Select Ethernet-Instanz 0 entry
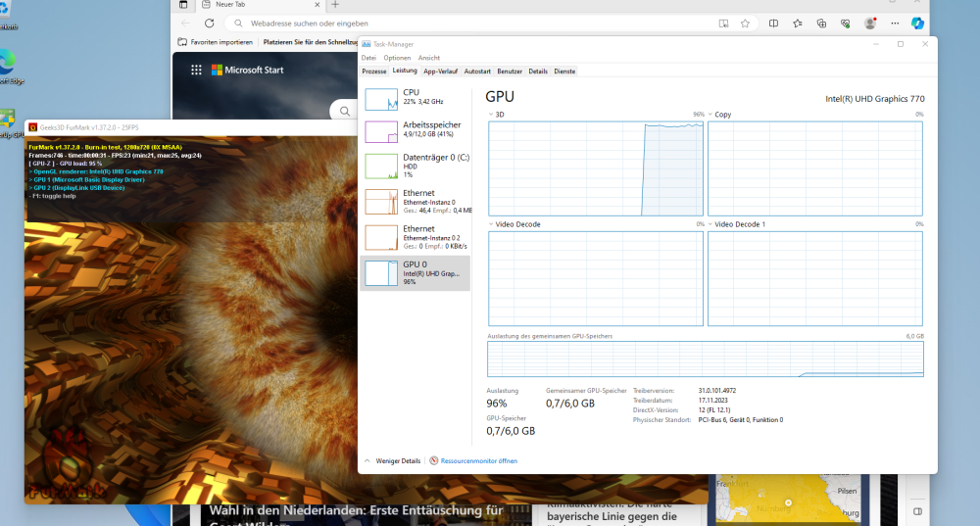Screen dimensions: 980x526 click(x=416, y=202)
